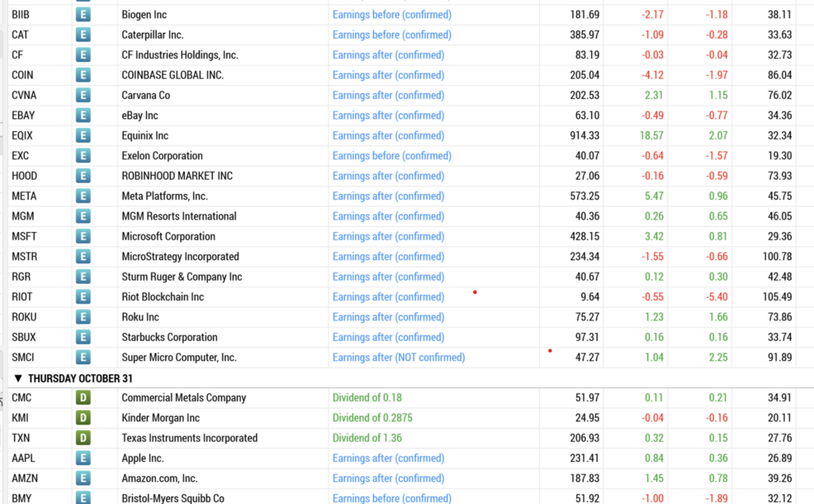The height and width of the screenshot is (504, 814).
Task: Open the Dividend of 0.2875 link
Action: click(x=372, y=418)
